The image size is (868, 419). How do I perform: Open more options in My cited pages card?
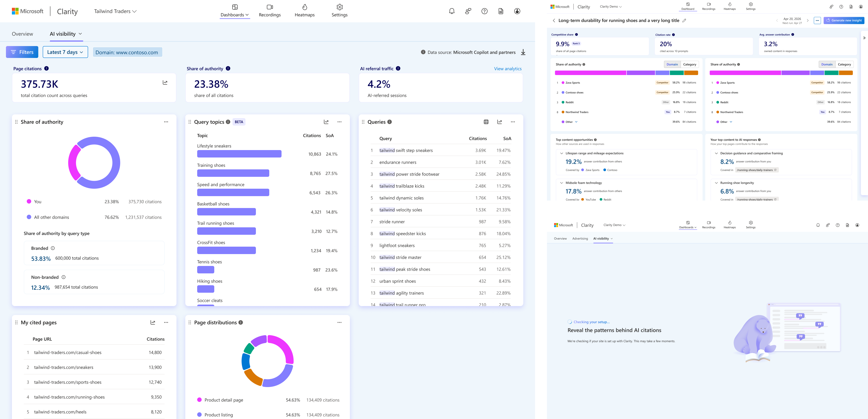(x=166, y=322)
